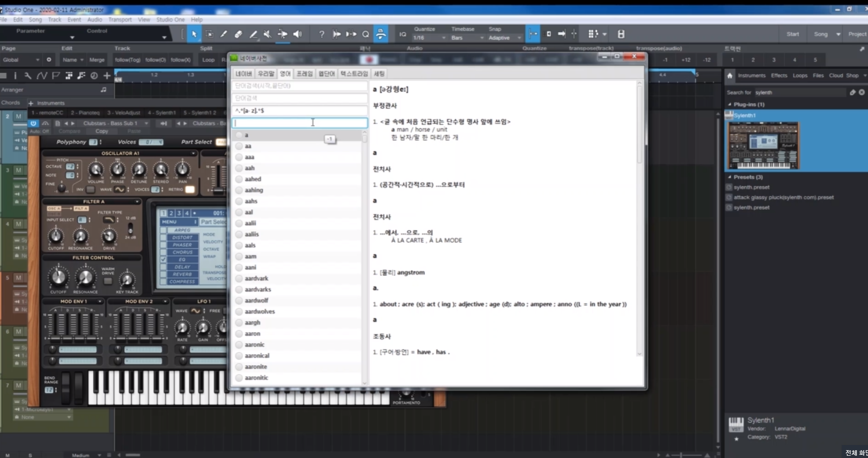Click the Copy button in plugin header
The height and width of the screenshot is (458, 868).
click(102, 131)
